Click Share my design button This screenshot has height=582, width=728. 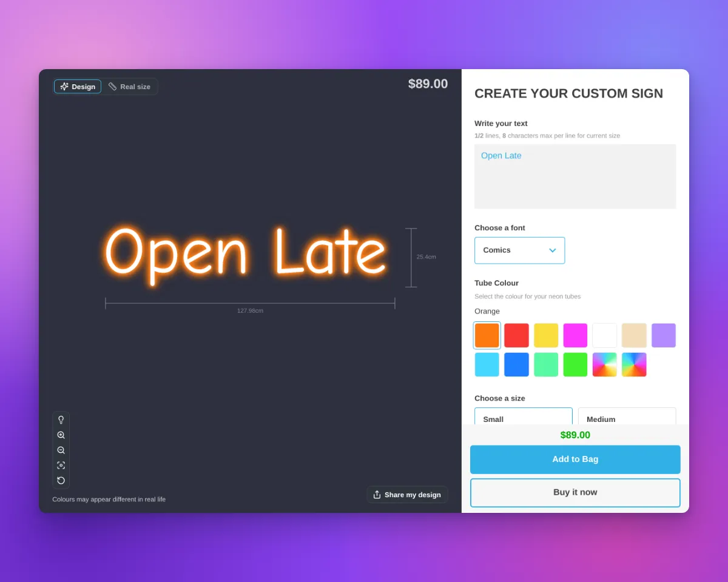(407, 495)
